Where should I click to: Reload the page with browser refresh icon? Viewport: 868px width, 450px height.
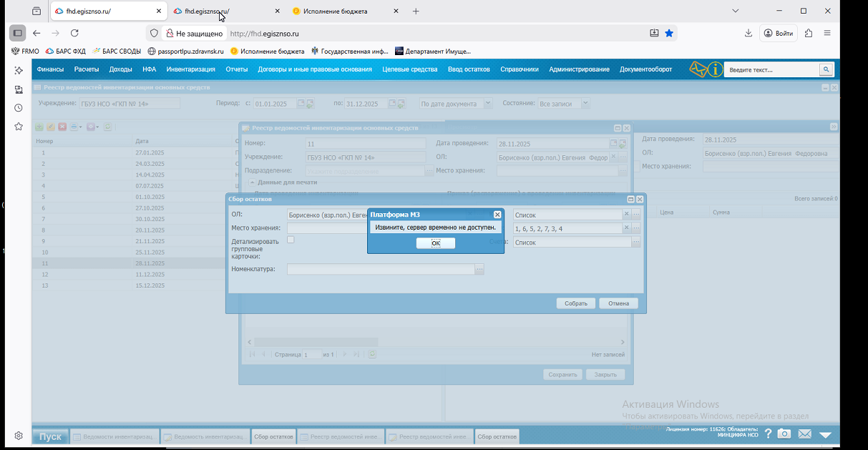point(74,33)
